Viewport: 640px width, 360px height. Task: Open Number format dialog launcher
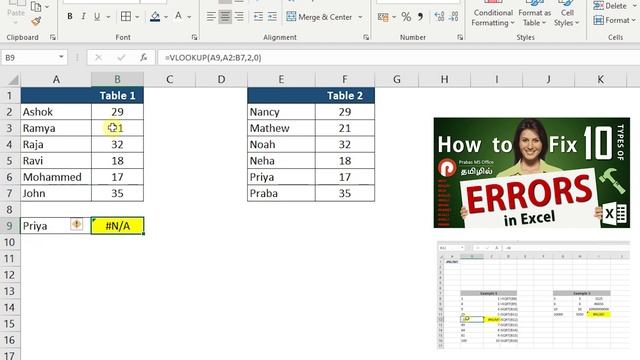click(x=460, y=37)
